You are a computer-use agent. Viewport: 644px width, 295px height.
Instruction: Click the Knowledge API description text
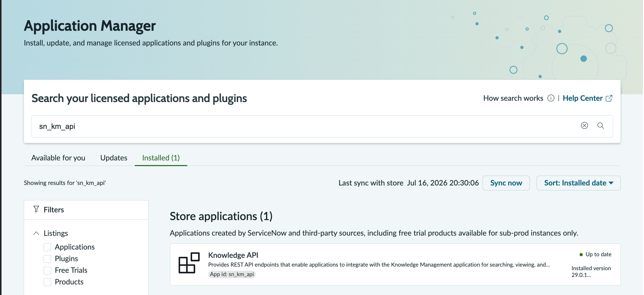tap(379, 265)
